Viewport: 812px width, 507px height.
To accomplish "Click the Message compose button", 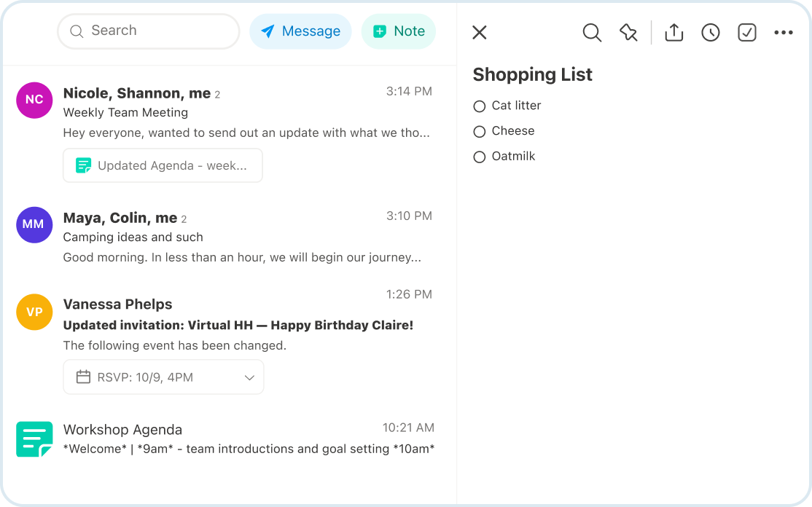I will 300,31.
